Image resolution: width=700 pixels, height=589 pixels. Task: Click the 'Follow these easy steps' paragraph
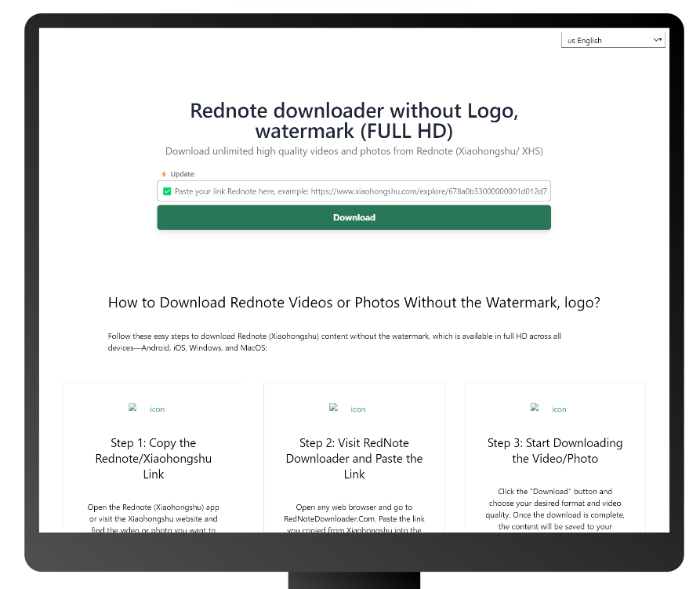coord(334,341)
